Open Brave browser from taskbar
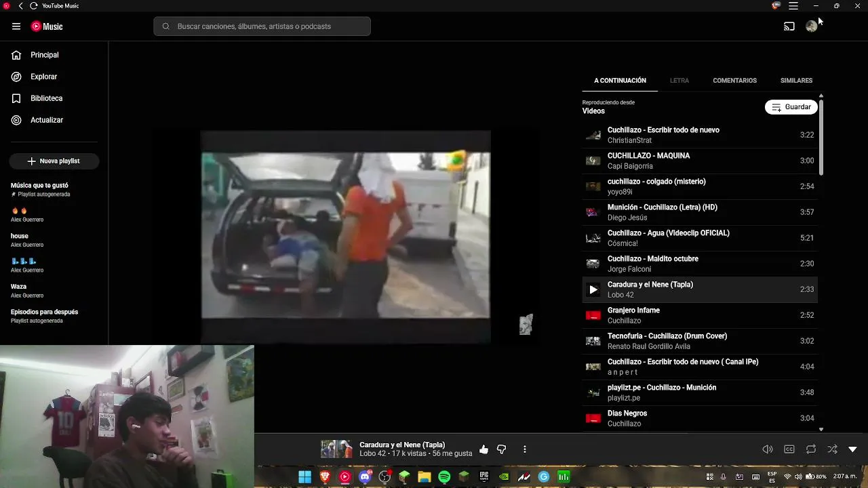 325,477
